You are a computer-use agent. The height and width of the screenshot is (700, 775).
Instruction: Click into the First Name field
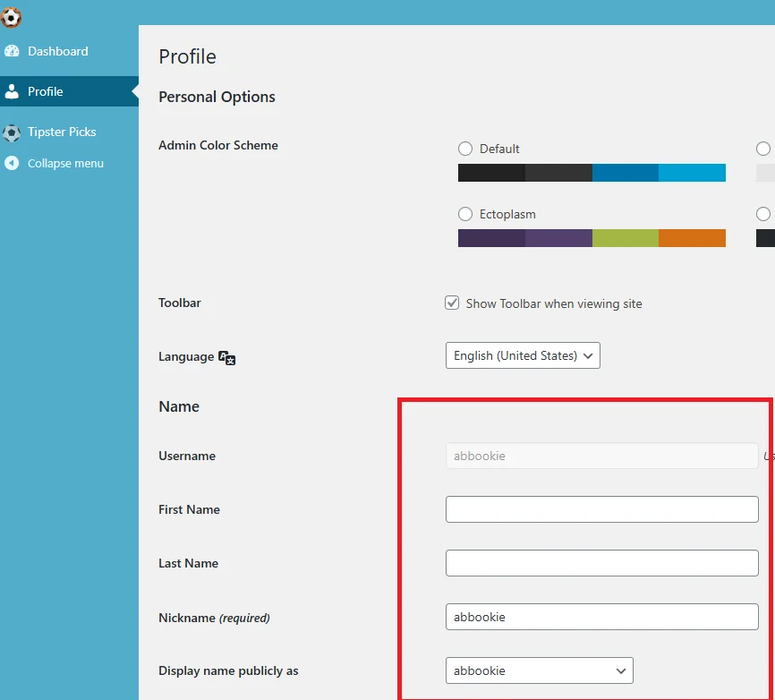point(601,509)
